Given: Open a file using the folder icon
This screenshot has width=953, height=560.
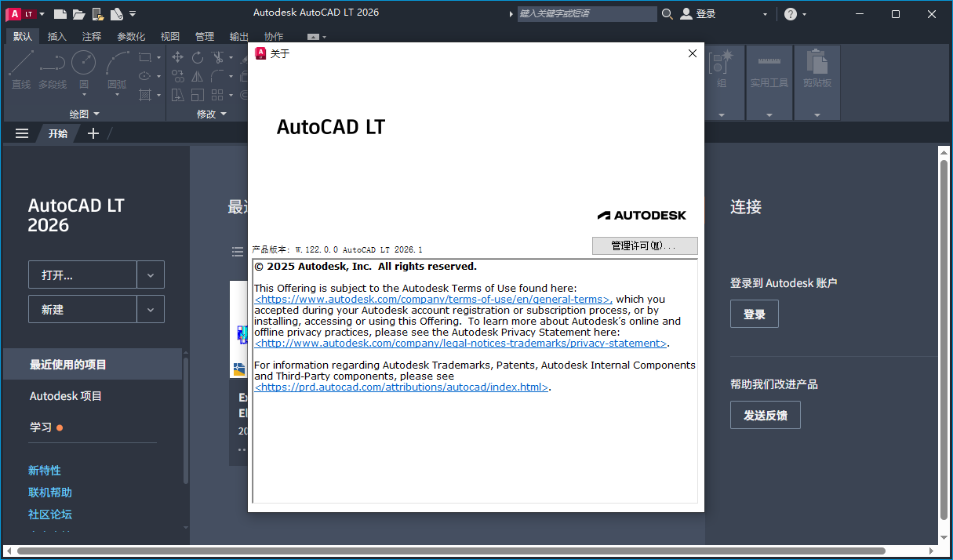Looking at the screenshot, I should (x=78, y=13).
